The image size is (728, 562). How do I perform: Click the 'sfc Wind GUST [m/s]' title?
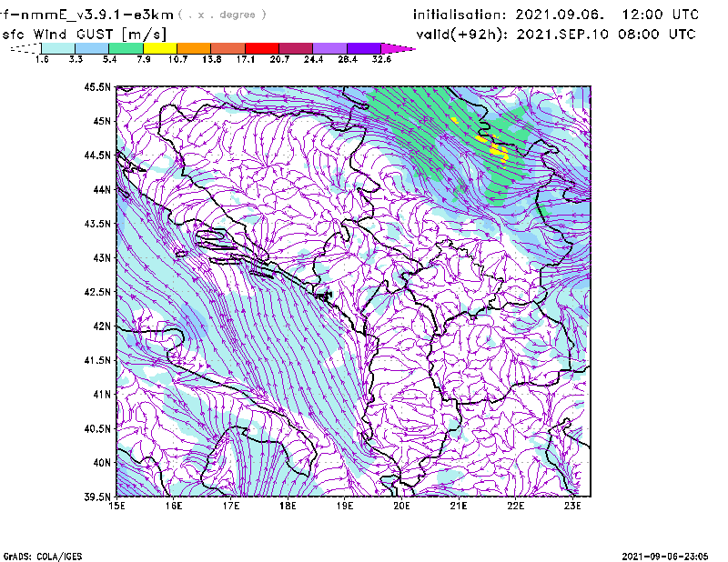click(85, 35)
